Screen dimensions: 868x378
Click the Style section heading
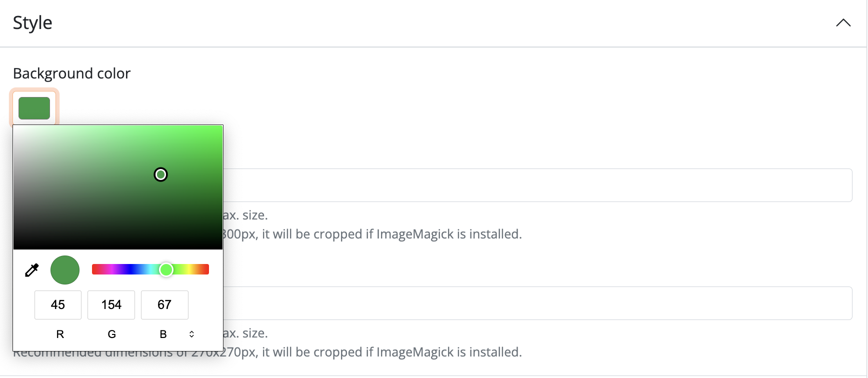pos(32,23)
